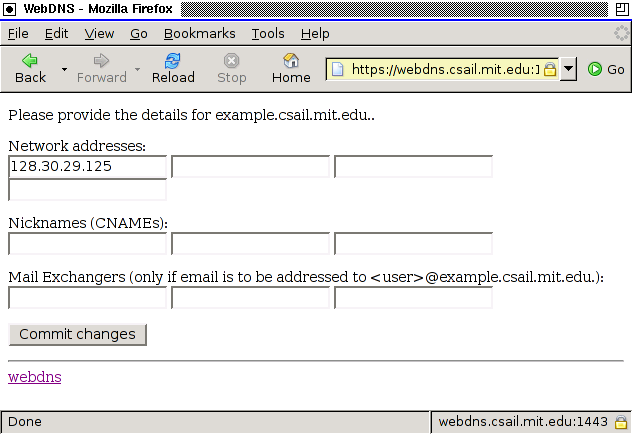Viewport: 632px width, 434px height.
Task: Open the Edit menu
Action: click(56, 33)
